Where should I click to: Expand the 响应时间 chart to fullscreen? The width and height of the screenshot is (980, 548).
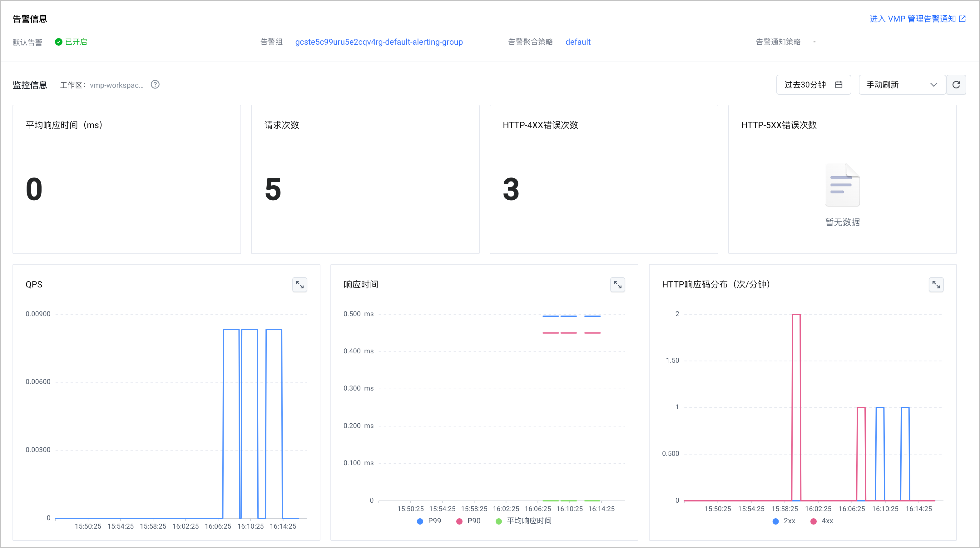point(617,285)
